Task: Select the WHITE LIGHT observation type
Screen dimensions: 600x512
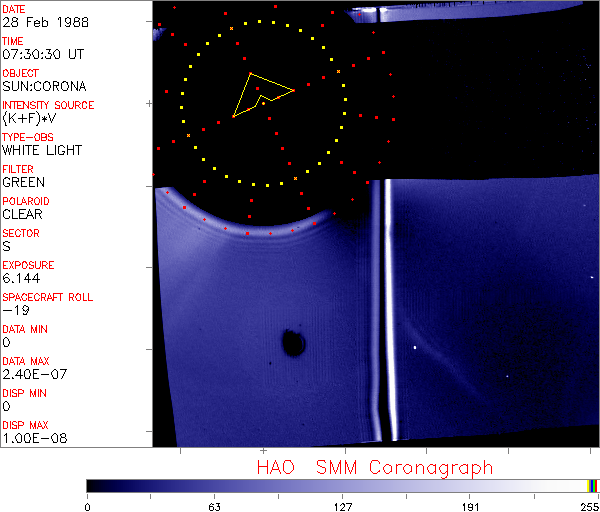Action: click(41, 150)
